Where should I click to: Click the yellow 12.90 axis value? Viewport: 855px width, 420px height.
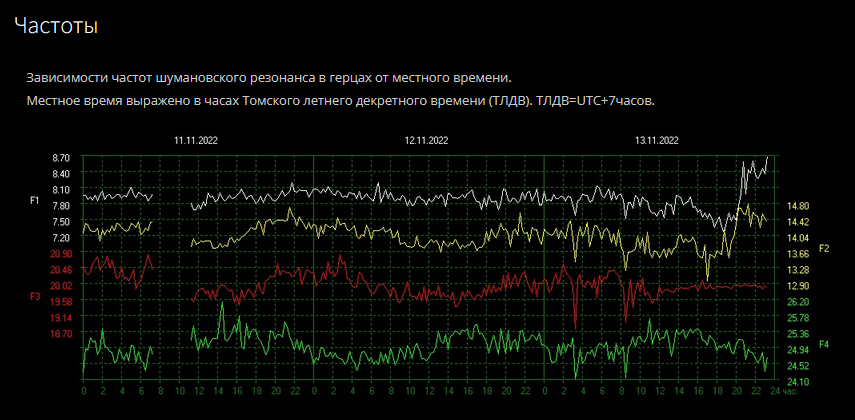[x=797, y=286]
